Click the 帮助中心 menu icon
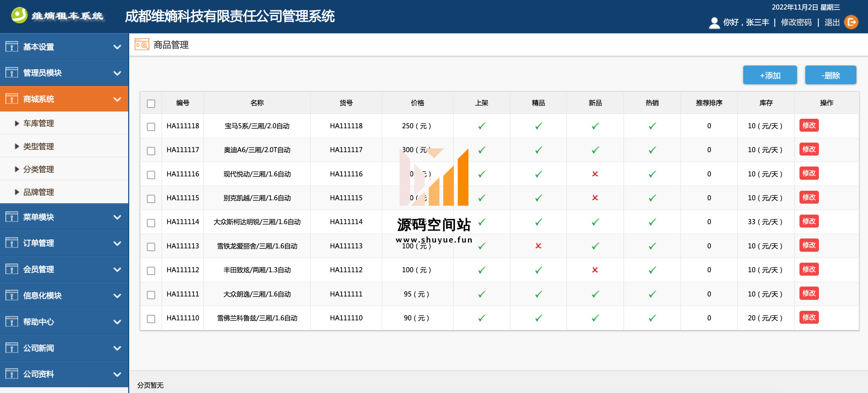 (12, 322)
